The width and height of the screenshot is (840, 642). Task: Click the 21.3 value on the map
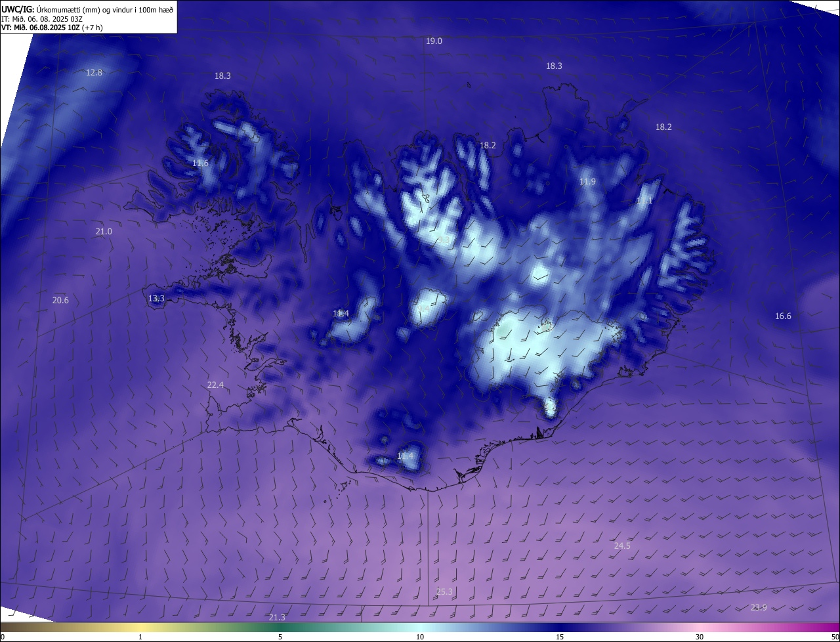pos(277,617)
